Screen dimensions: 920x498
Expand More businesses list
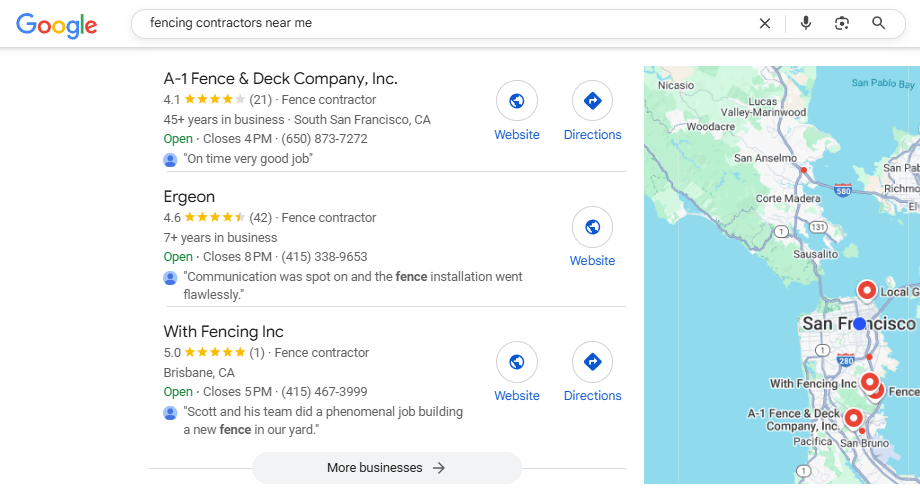[386, 468]
